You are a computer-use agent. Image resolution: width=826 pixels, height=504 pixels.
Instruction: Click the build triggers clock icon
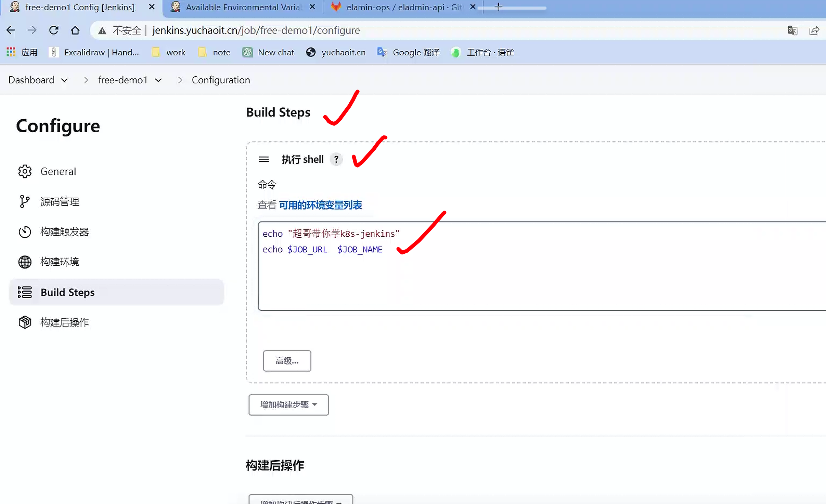(25, 232)
